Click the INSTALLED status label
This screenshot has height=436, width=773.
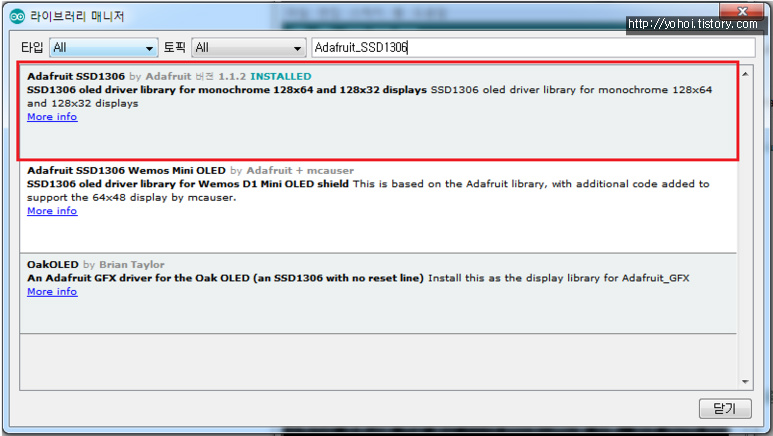point(281,76)
